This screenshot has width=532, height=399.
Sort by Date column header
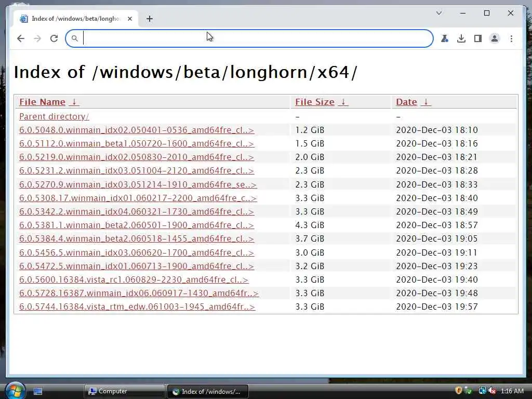406,102
